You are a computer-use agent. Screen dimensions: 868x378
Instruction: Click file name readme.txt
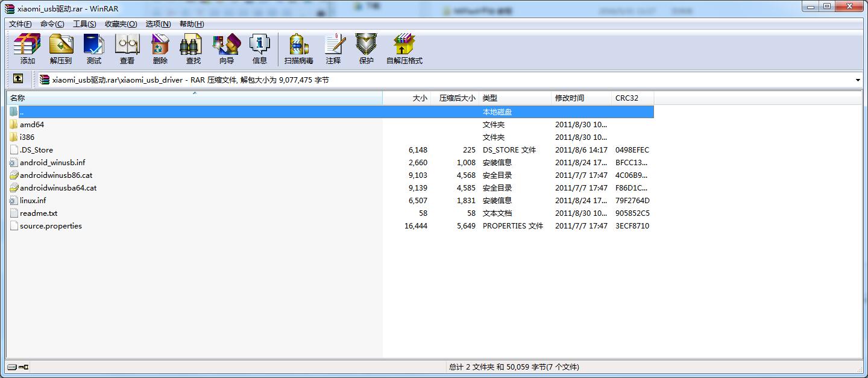39,213
